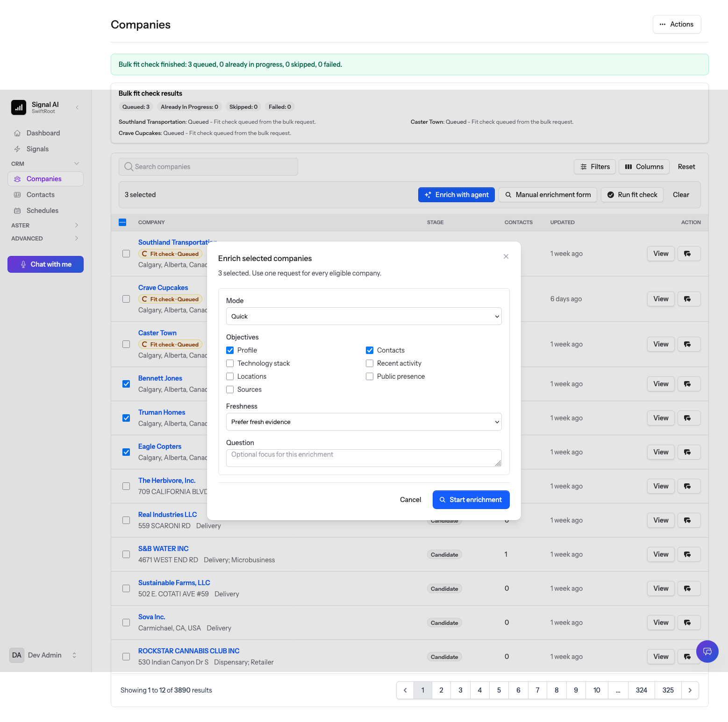The width and height of the screenshot is (728, 722).
Task: Open the Freshness dropdown
Action: pos(364,422)
